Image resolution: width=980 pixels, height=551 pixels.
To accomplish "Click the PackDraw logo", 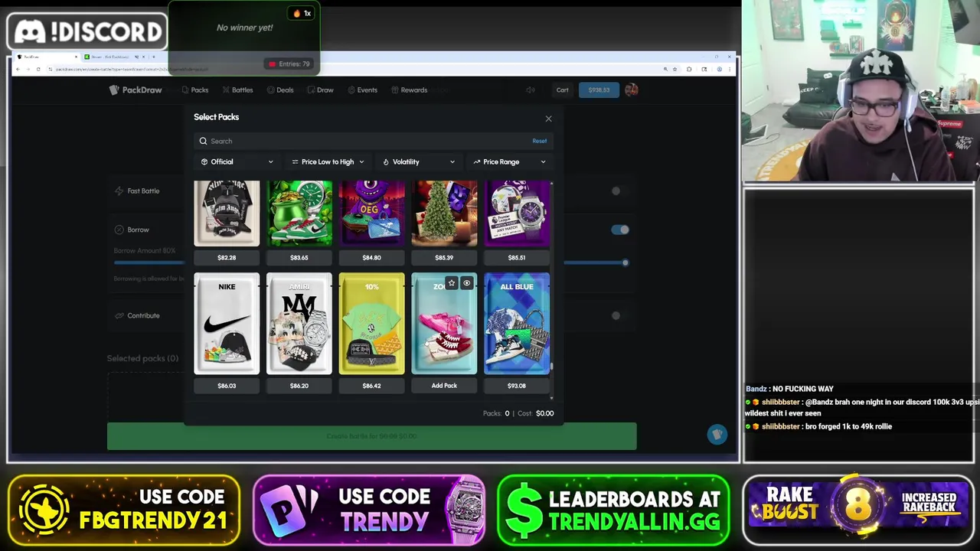I will pos(136,90).
